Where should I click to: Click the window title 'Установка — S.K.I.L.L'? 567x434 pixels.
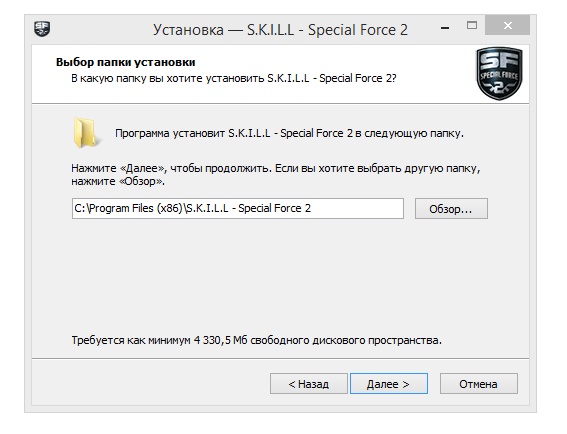[223, 30]
